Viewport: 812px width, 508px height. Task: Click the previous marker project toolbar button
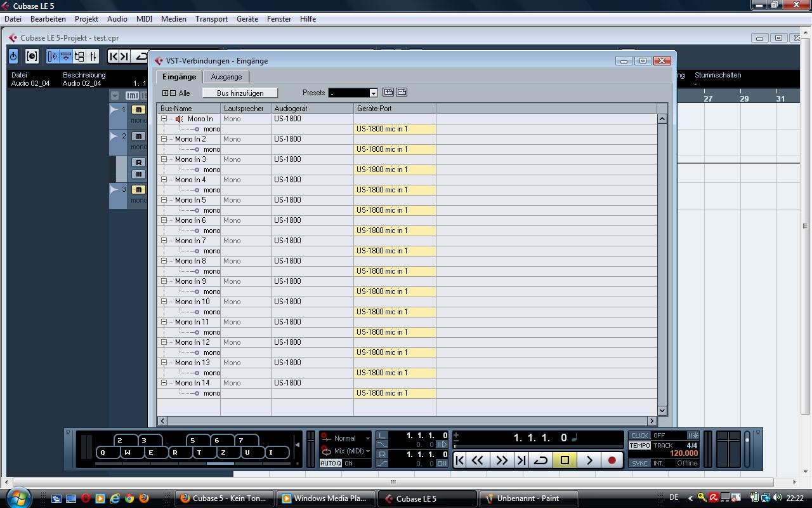[114, 57]
